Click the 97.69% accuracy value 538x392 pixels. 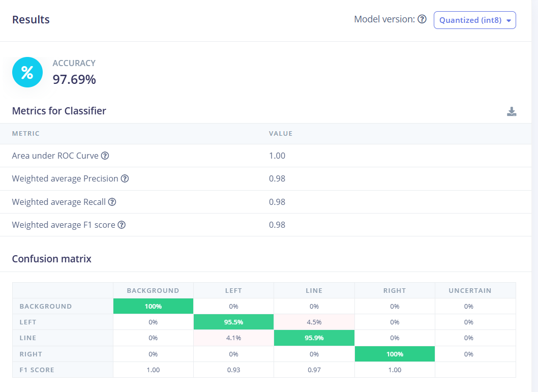coord(74,79)
